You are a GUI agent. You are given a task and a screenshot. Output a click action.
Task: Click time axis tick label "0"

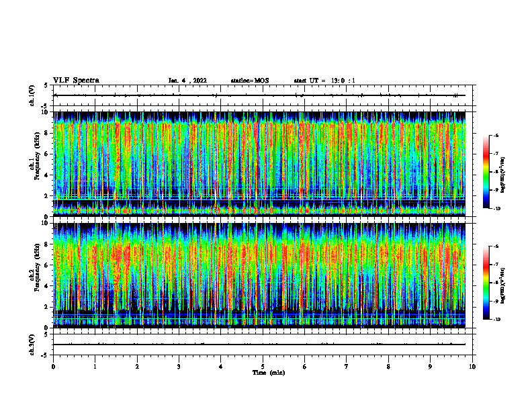pos(53,367)
